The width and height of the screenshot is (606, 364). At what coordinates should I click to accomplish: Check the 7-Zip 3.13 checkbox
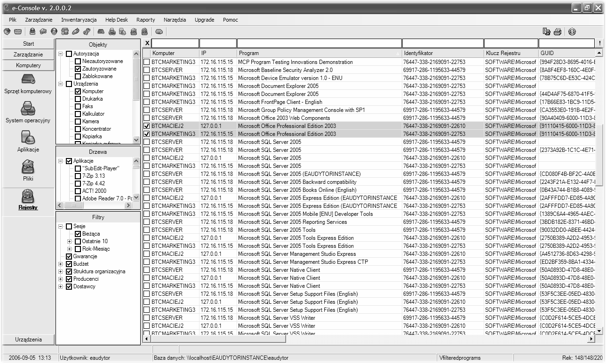click(x=78, y=176)
